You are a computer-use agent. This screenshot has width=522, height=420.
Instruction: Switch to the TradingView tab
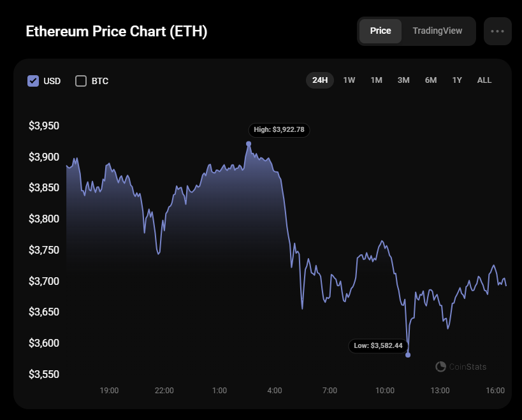pyautogui.click(x=437, y=31)
